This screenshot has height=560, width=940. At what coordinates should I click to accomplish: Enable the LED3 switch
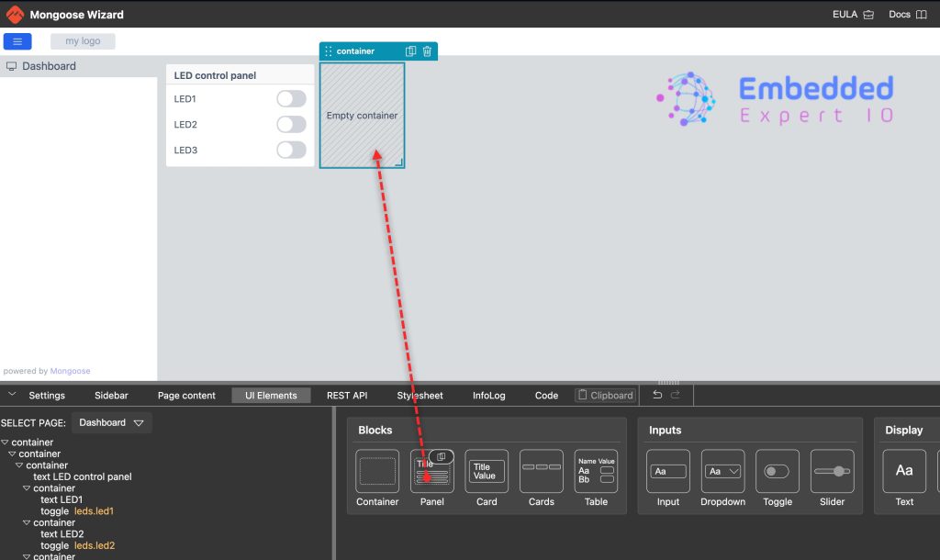[x=291, y=150]
